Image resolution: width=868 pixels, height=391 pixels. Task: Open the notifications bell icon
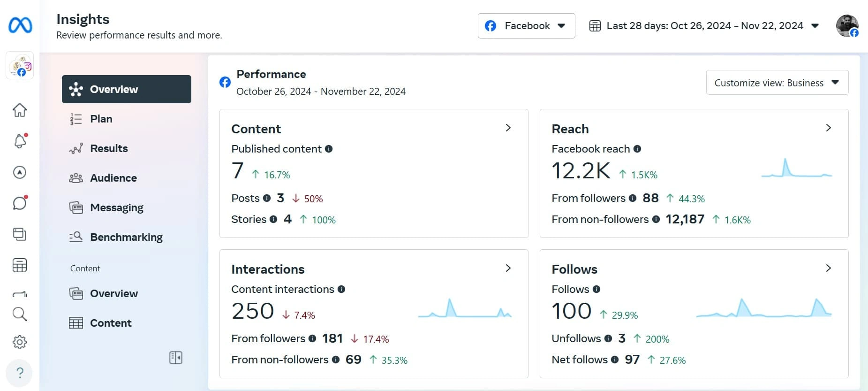click(20, 141)
